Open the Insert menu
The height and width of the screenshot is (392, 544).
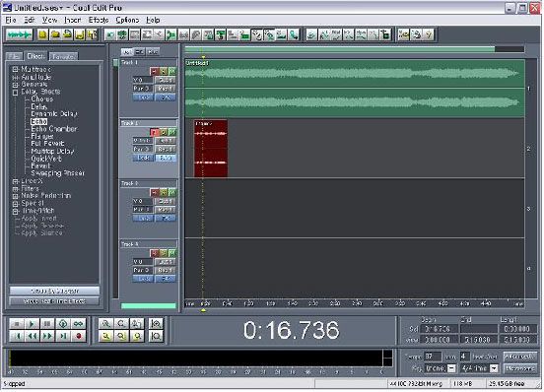click(x=73, y=20)
